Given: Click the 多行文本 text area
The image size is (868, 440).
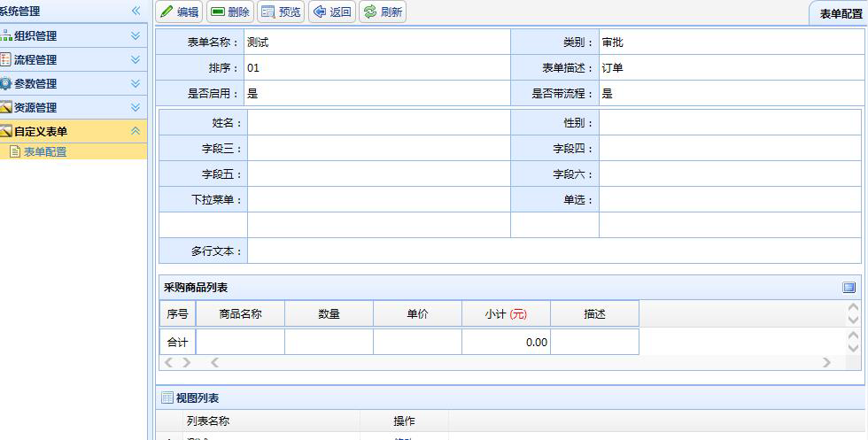Looking at the screenshot, I should (x=554, y=251).
